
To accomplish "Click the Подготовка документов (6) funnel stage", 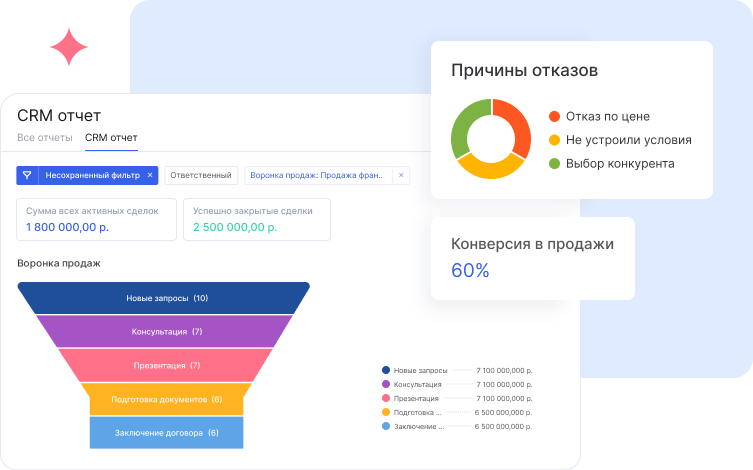I will [166, 399].
